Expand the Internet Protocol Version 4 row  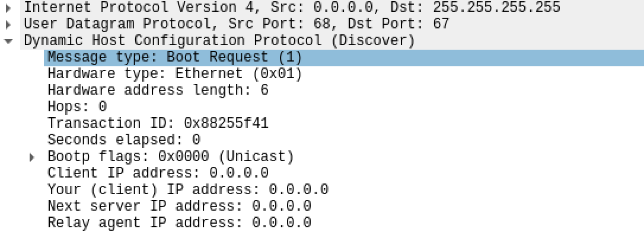(x=8, y=7)
